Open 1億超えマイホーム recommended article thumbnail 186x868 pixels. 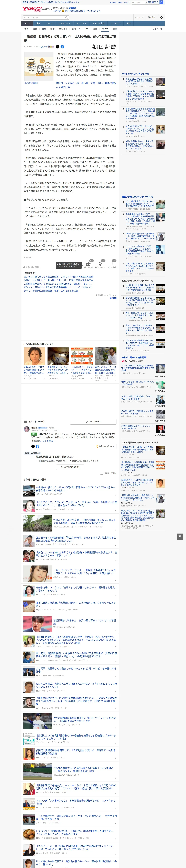tap(58, 356)
